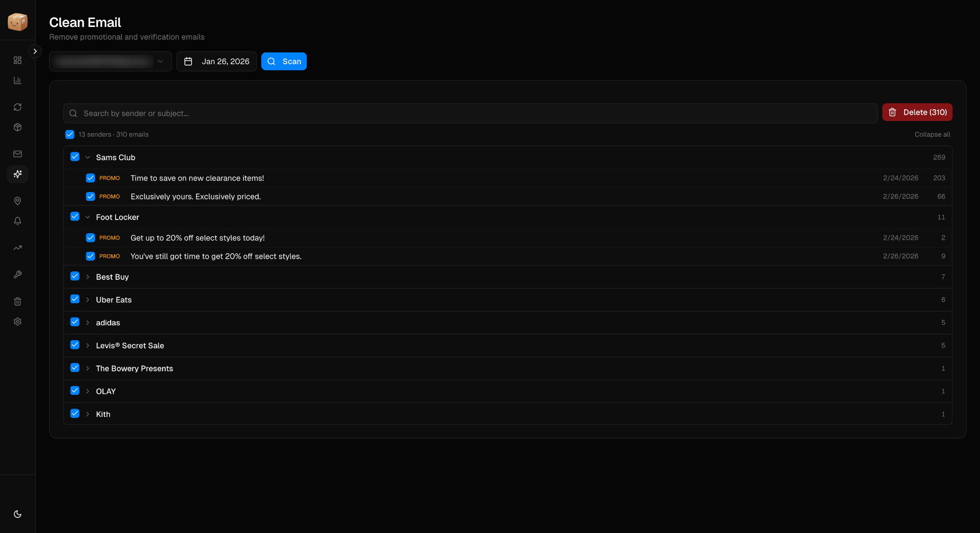
Task: Expand the sidebar with the arrow toggle
Action: coord(35,51)
